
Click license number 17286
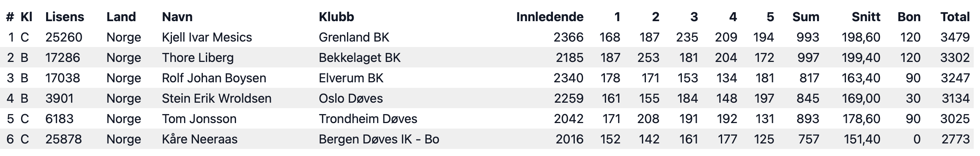(x=63, y=58)
